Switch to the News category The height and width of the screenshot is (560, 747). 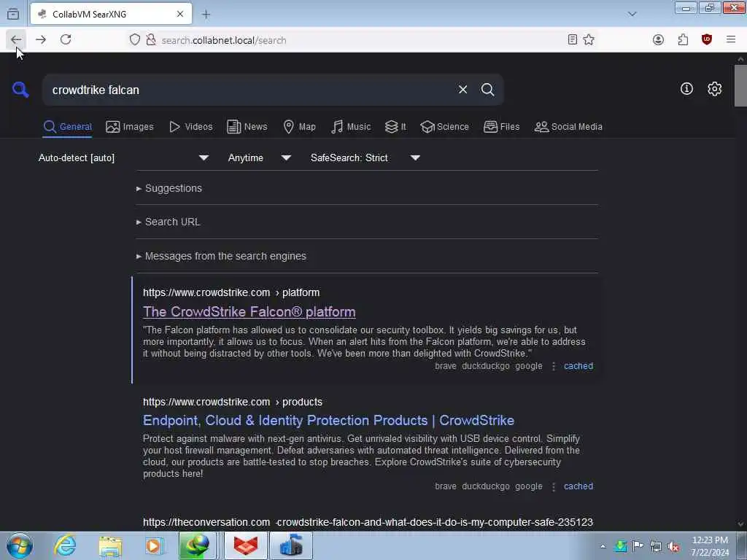point(247,127)
